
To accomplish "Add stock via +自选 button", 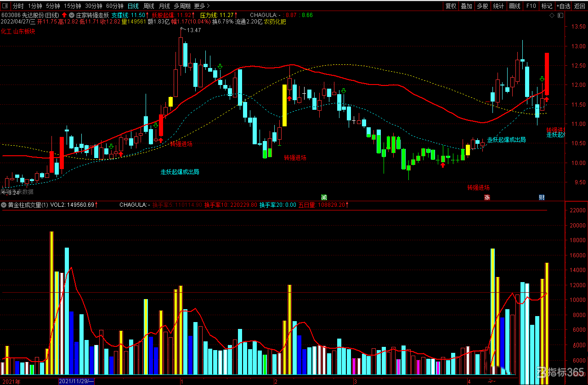I will click(x=563, y=6).
